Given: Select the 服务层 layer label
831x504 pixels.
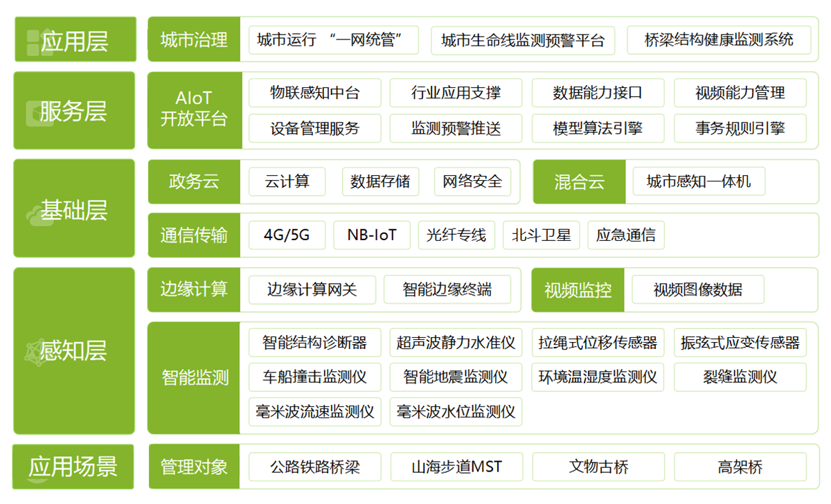Looking at the screenshot, I should [74, 110].
